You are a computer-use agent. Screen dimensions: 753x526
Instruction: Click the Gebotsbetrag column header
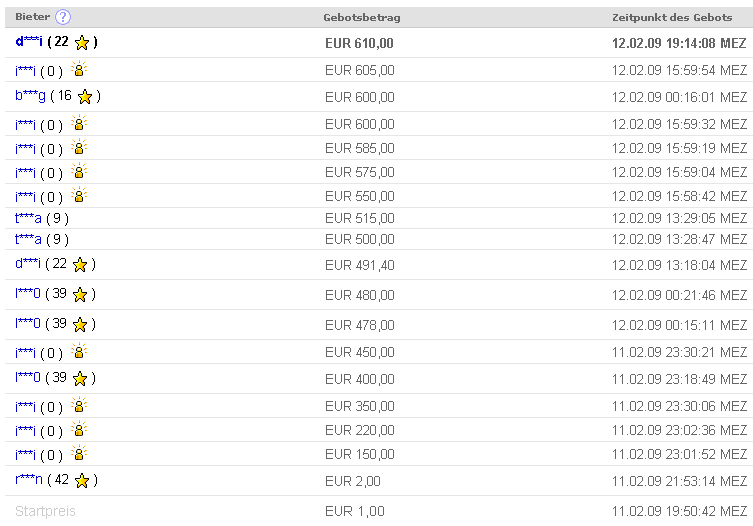tap(362, 17)
